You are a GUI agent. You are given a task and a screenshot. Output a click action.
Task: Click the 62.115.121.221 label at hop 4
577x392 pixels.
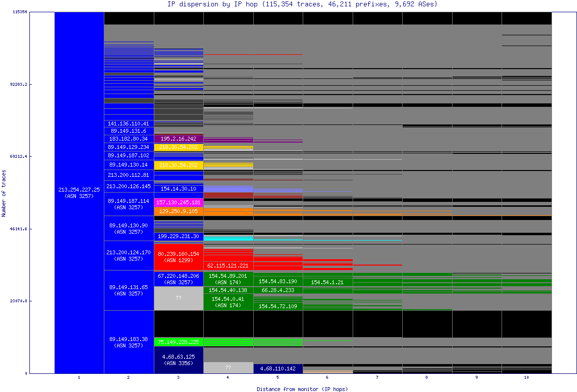click(228, 265)
